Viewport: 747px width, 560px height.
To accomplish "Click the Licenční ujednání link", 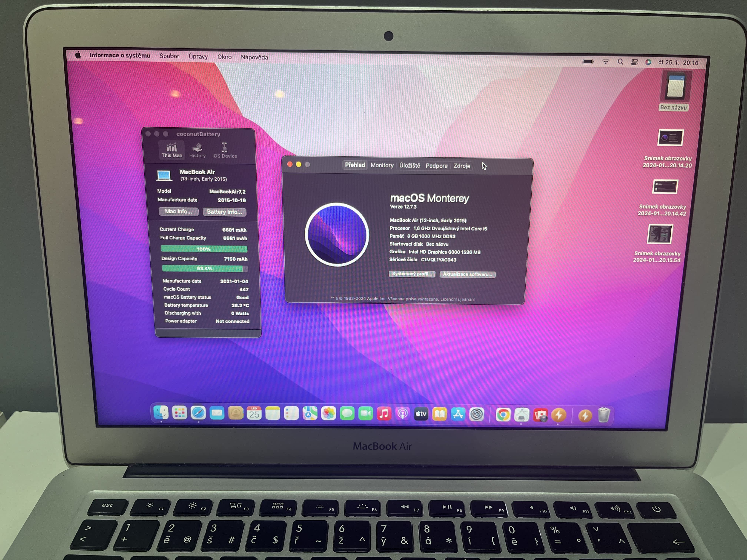I will 457,299.
